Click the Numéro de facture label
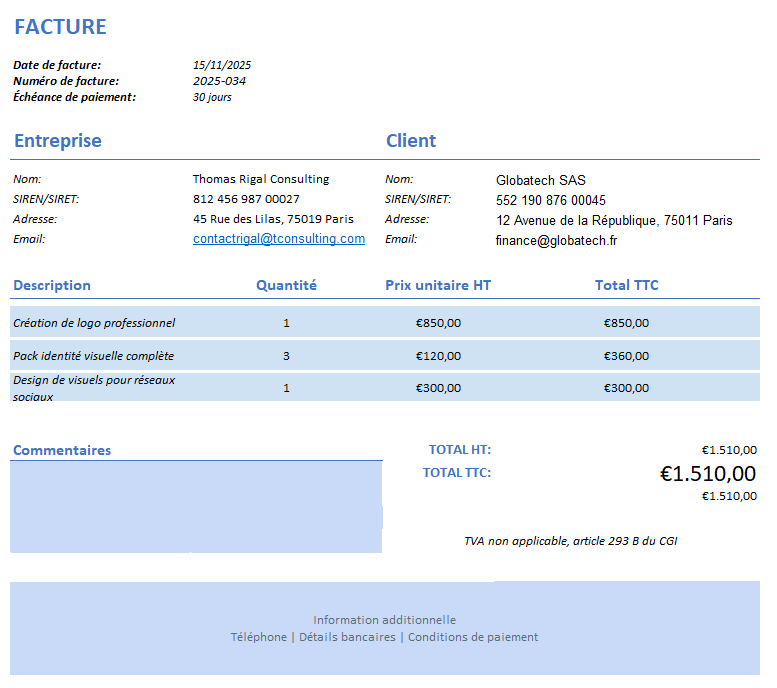The width and height of the screenshot is (777, 688). [x=66, y=81]
